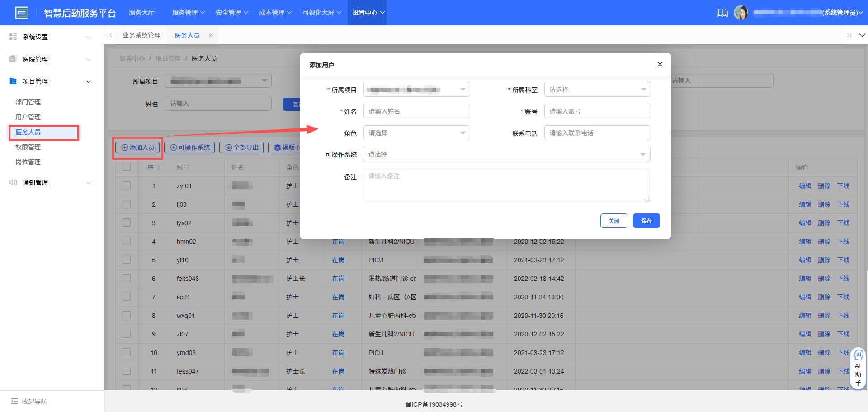Click the 保存 button
The width and height of the screenshot is (868, 412).
pyautogui.click(x=646, y=221)
